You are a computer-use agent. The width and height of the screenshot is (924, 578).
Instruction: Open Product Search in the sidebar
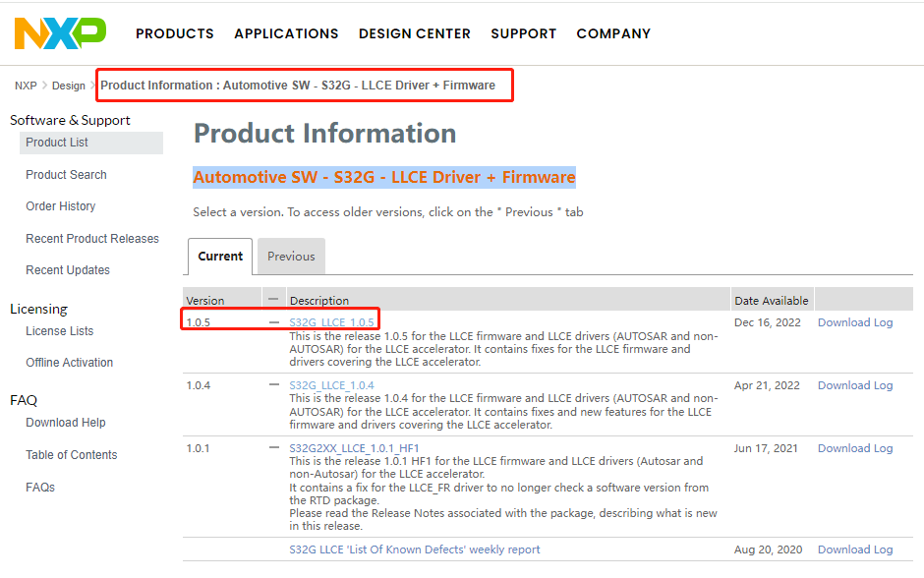click(x=66, y=175)
